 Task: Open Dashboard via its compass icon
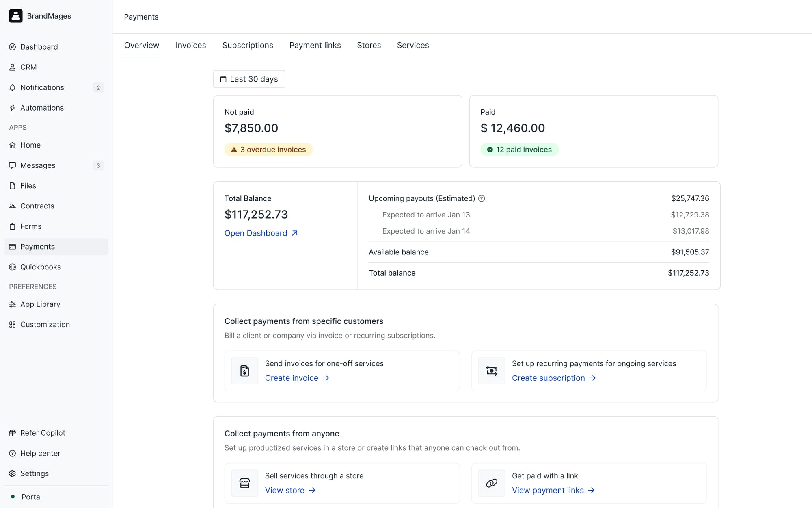click(x=13, y=47)
